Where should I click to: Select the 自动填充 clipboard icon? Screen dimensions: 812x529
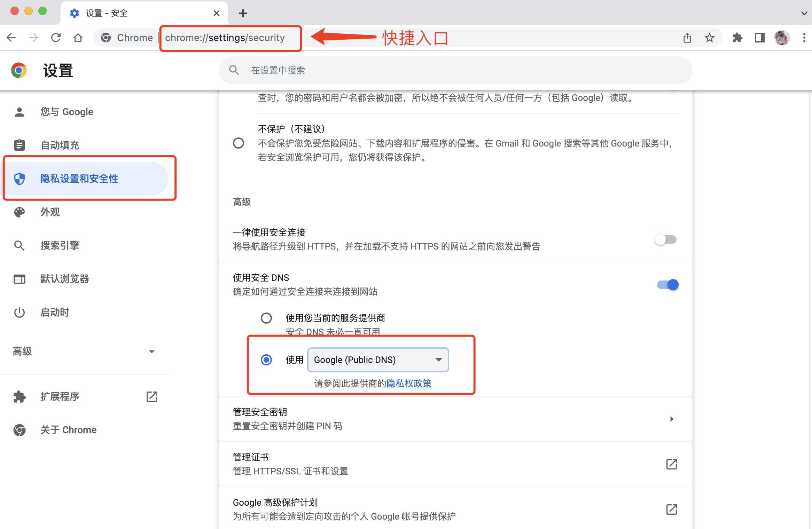coord(19,145)
